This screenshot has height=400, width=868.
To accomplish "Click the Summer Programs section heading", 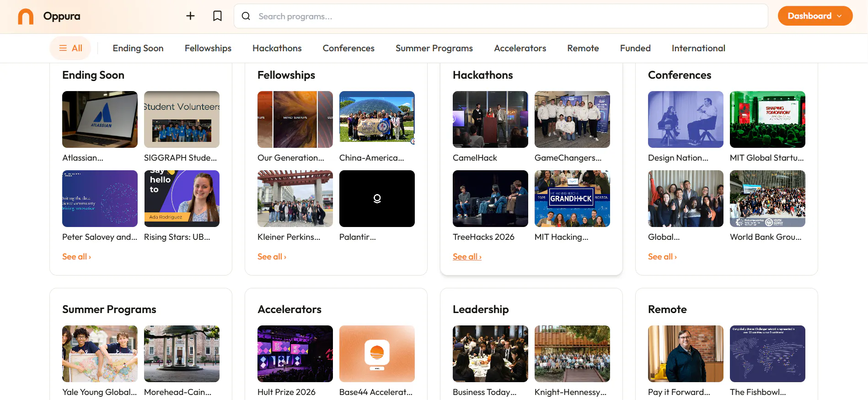I will click(x=109, y=309).
